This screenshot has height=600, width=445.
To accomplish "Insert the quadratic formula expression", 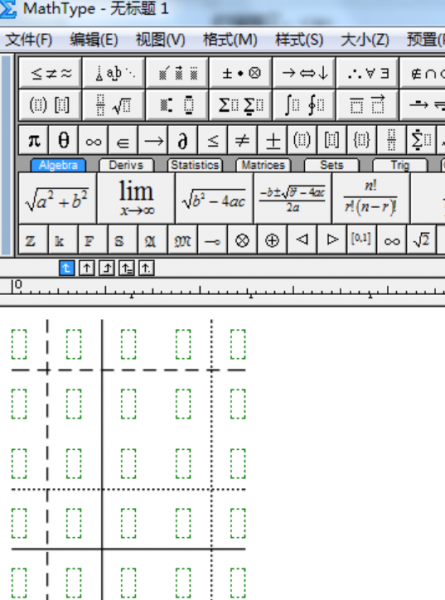I will [x=292, y=198].
